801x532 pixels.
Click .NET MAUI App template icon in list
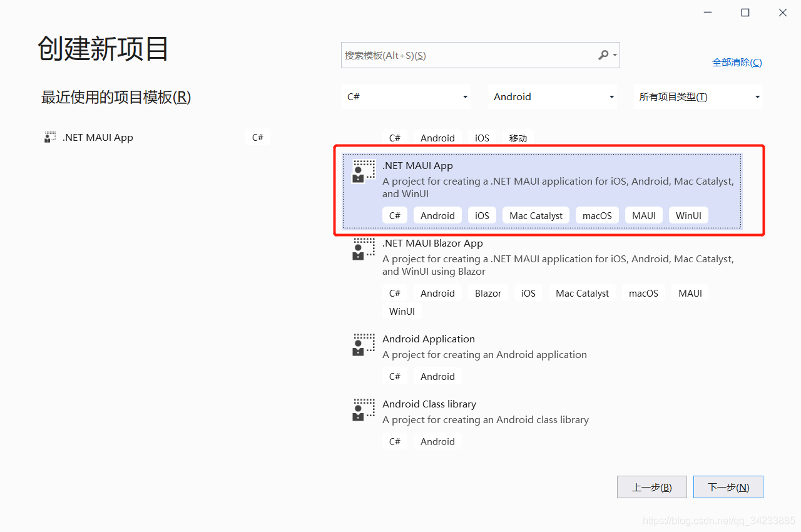coord(364,171)
